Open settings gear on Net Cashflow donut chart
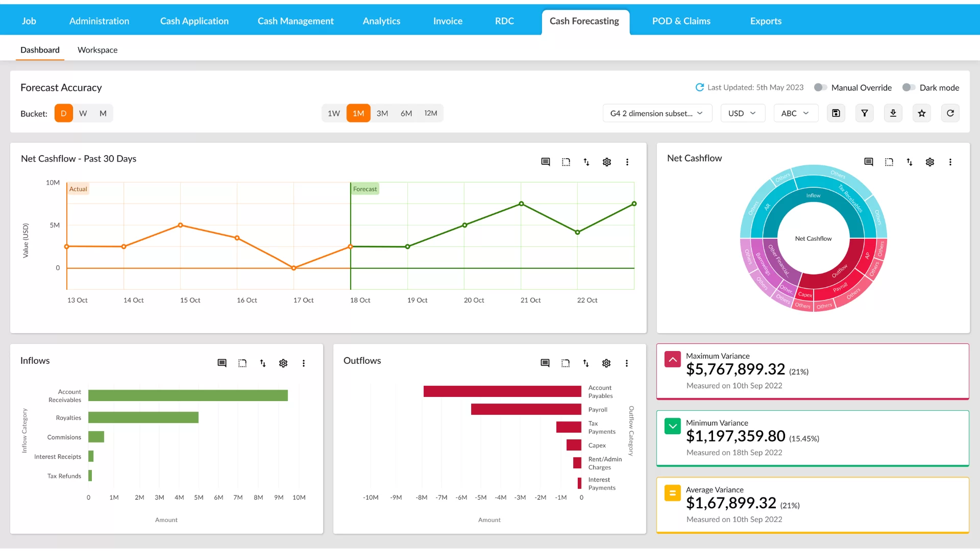The height and width of the screenshot is (551, 980). [x=930, y=162]
